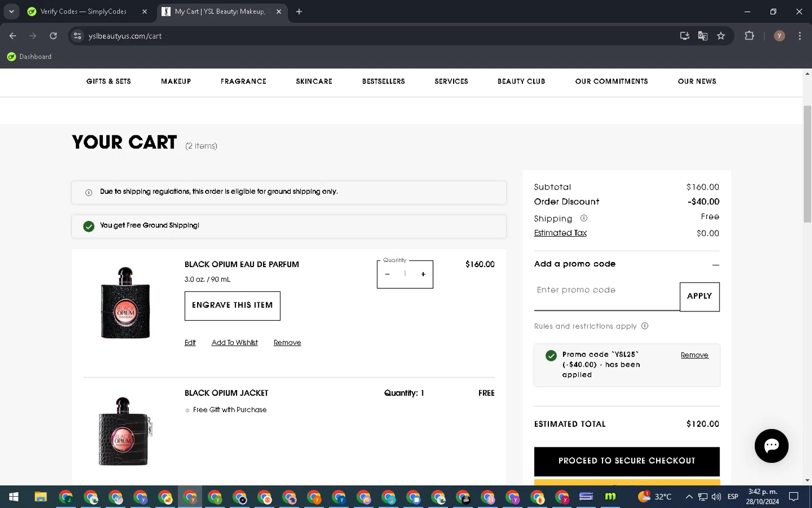Image resolution: width=812 pixels, height=508 pixels.
Task: Go forward to the next page
Action: pos(33,36)
